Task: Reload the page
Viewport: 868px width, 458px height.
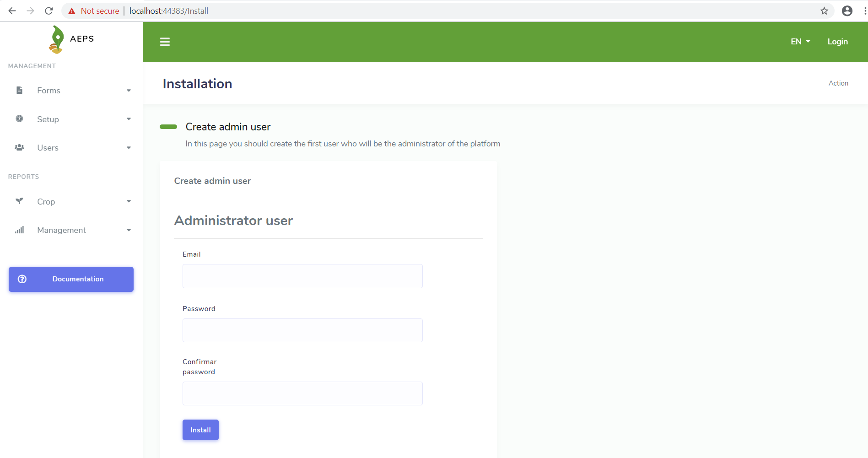Action: 49,11
